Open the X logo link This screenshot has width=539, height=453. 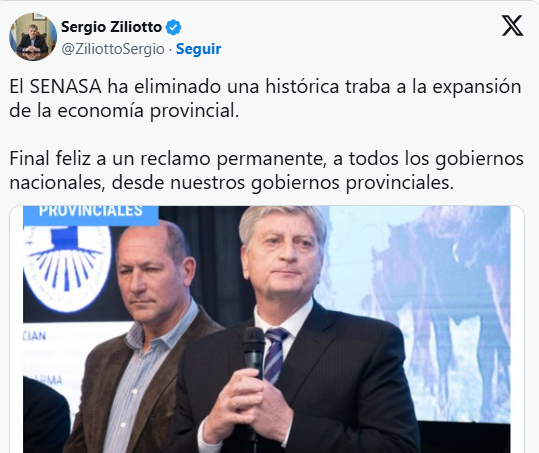click(512, 25)
